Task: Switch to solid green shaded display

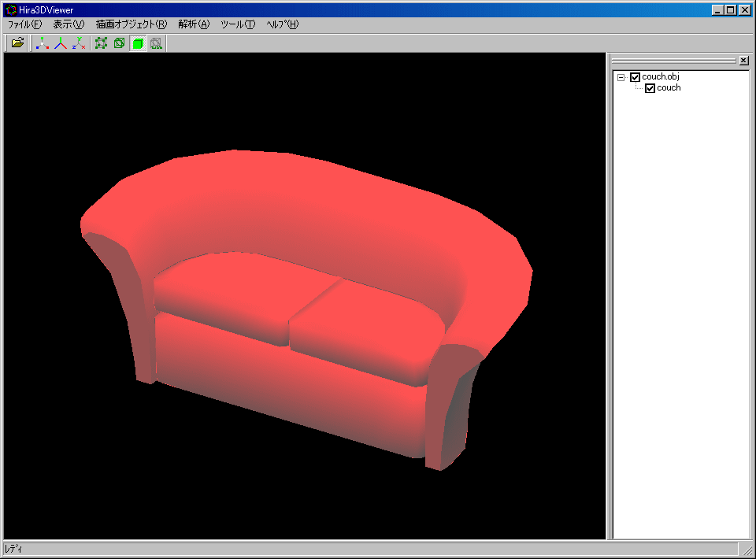Action: click(138, 43)
